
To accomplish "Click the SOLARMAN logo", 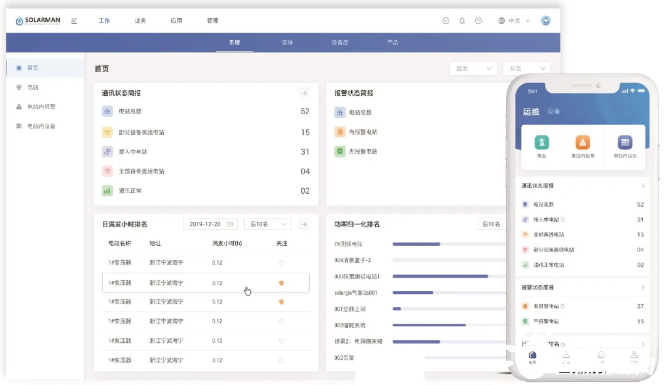I will tap(38, 20).
